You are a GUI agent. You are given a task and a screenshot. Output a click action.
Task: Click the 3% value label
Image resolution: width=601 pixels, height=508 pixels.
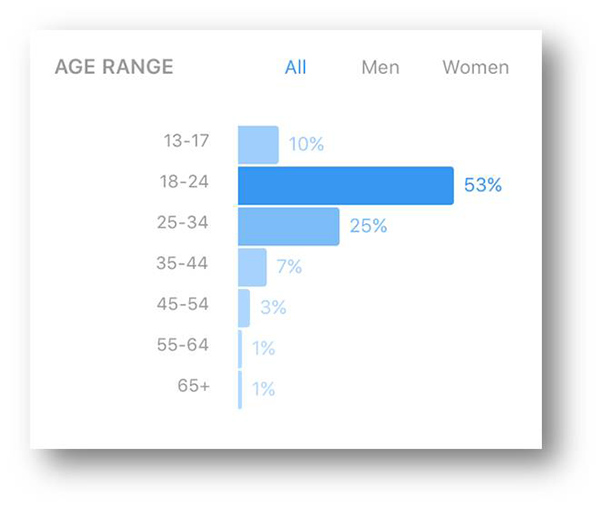[273, 307]
